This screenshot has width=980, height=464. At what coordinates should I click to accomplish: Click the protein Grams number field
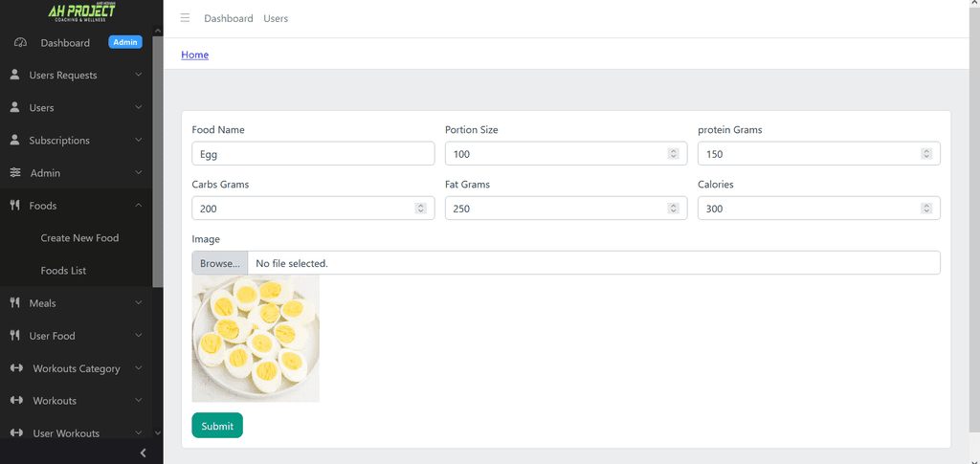pyautogui.click(x=819, y=154)
